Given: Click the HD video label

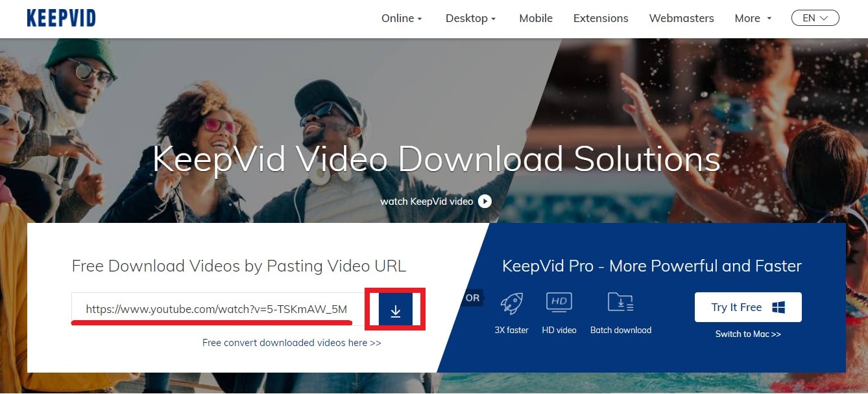Looking at the screenshot, I should (559, 330).
